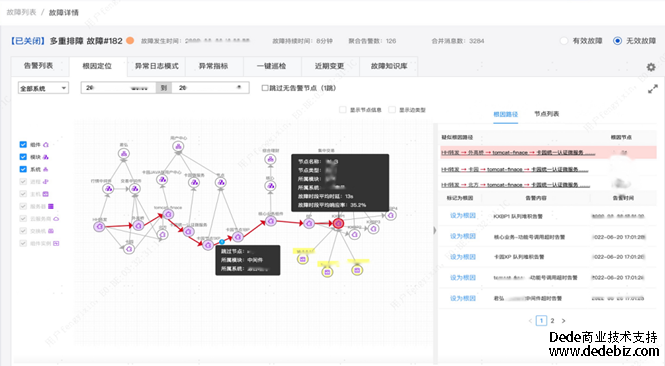The width and height of the screenshot is (665, 366).
Task: Open the settings gear icon
Action: click(x=651, y=67)
